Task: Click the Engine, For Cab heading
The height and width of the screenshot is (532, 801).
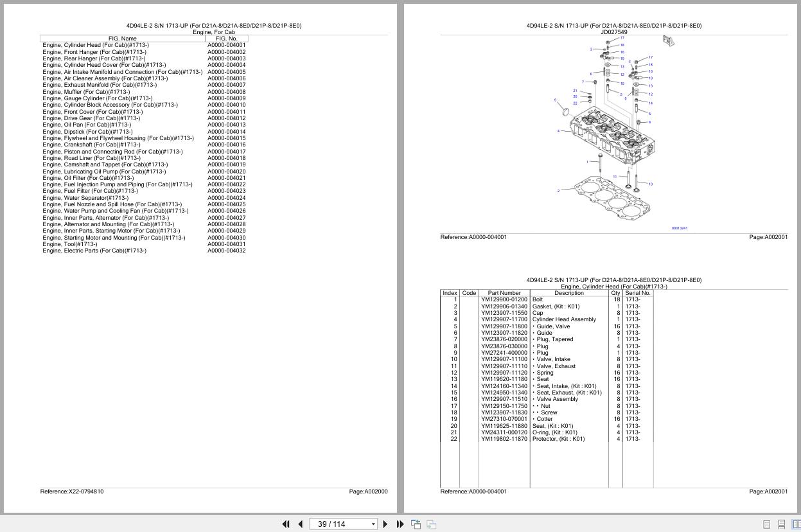Action: [x=214, y=32]
